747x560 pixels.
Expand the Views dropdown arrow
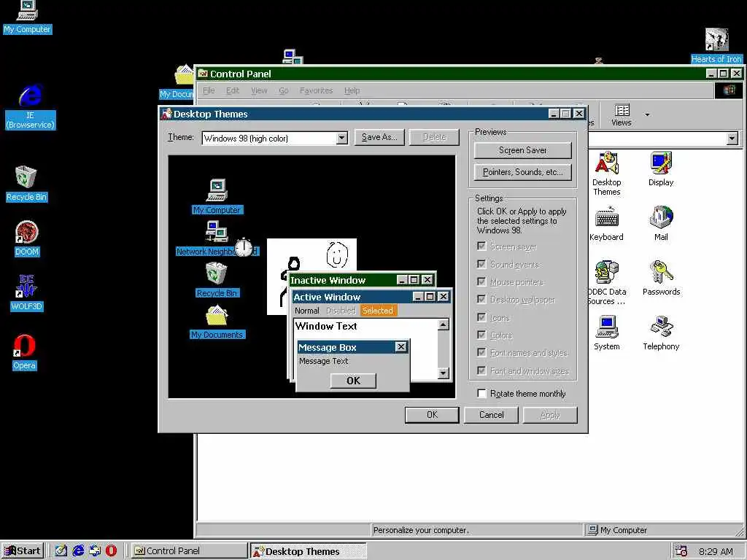[x=647, y=114]
